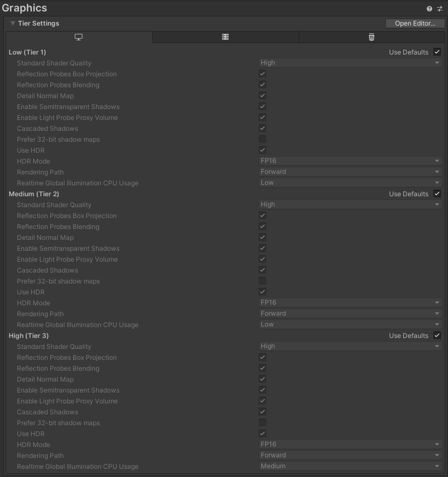Toggle Tier 1 Detail Normal Map checkbox
448x477 pixels.
pos(262,95)
